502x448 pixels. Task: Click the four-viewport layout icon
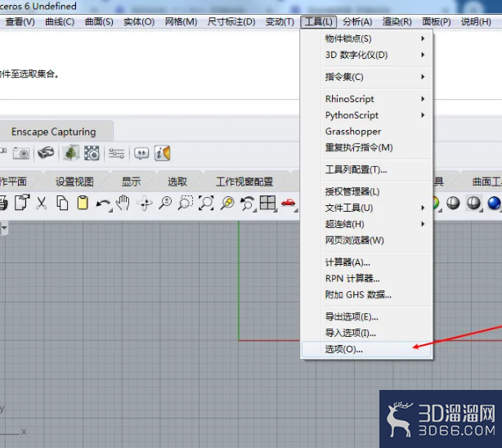(267, 203)
